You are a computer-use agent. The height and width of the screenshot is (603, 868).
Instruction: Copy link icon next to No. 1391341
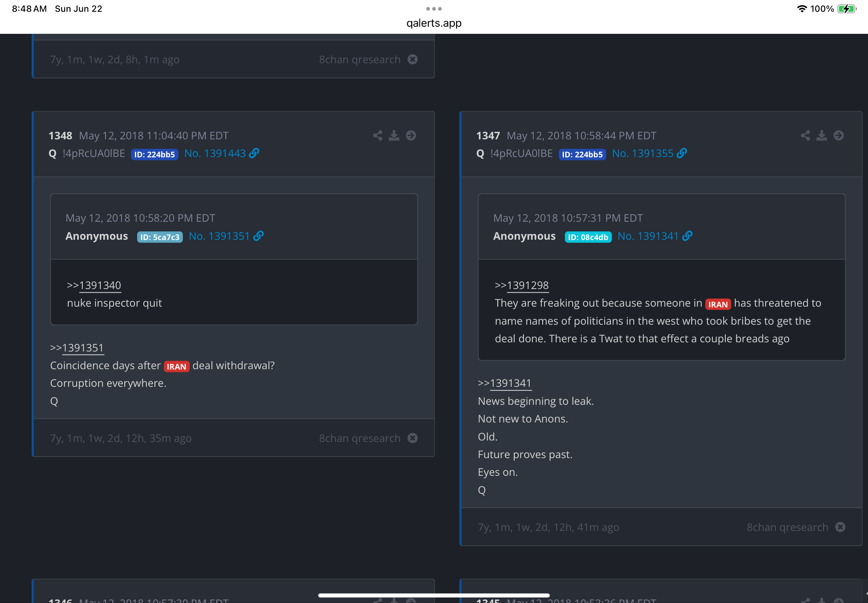coord(687,236)
